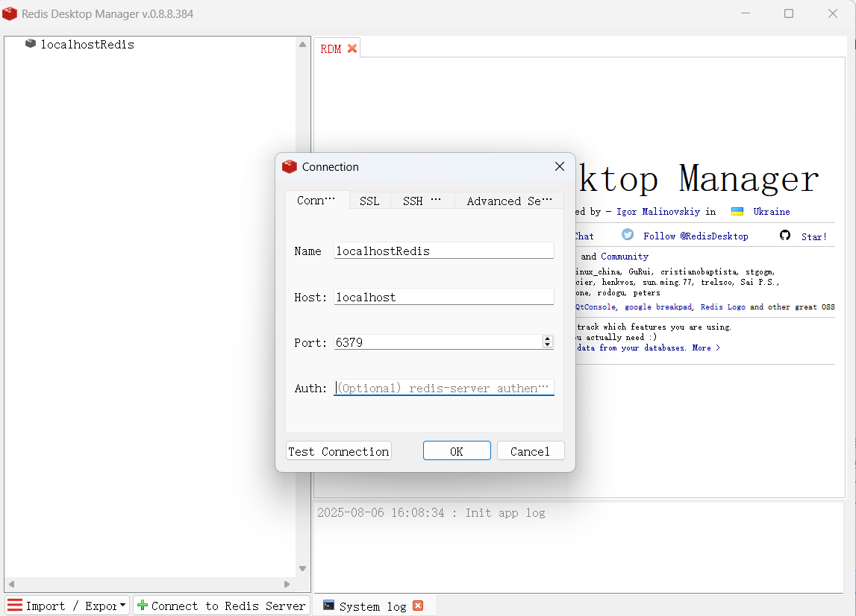Image resolution: width=856 pixels, height=616 pixels.
Task: Open the Redis Logo link
Action: [x=723, y=307]
